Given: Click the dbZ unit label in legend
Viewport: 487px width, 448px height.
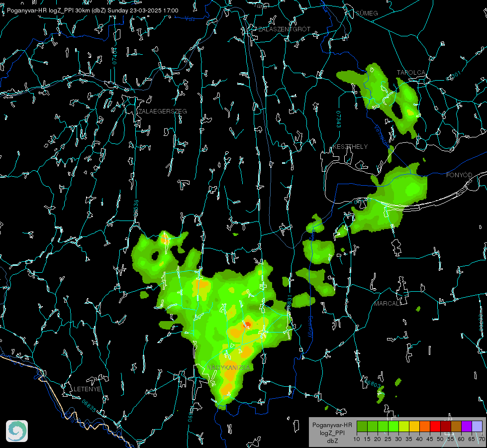Looking at the screenshot, I should click(x=332, y=441).
